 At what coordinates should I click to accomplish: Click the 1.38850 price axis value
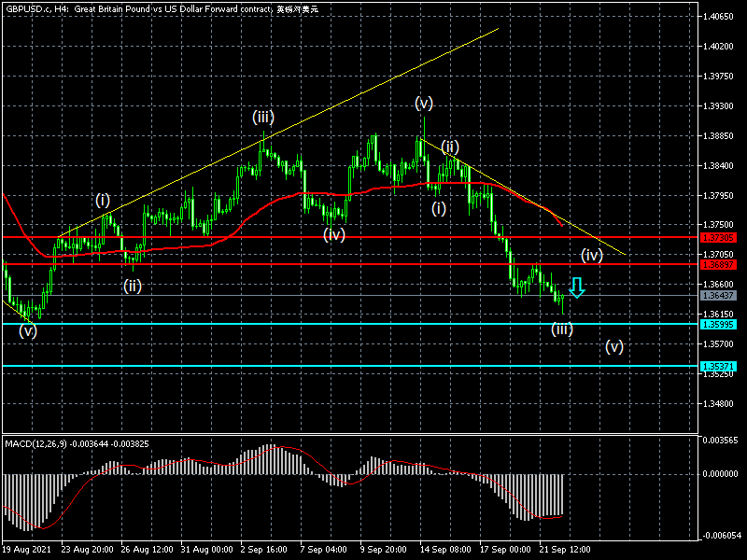718,136
